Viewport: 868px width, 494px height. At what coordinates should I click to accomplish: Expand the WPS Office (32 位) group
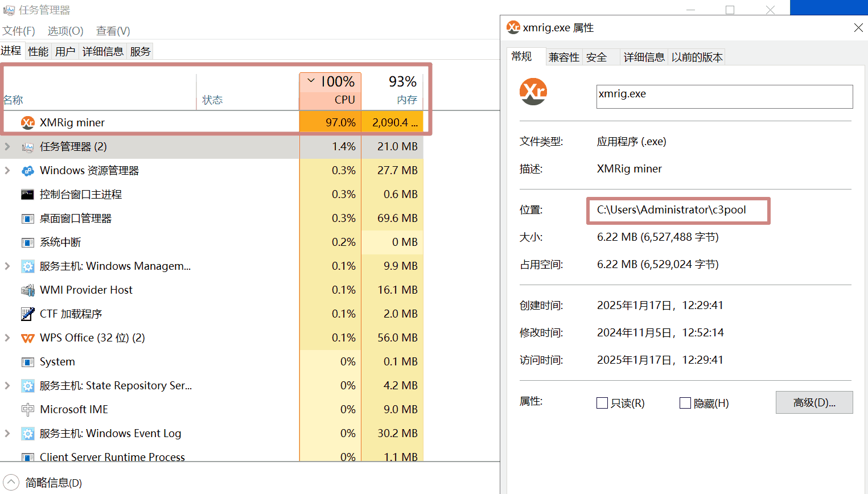(7, 338)
